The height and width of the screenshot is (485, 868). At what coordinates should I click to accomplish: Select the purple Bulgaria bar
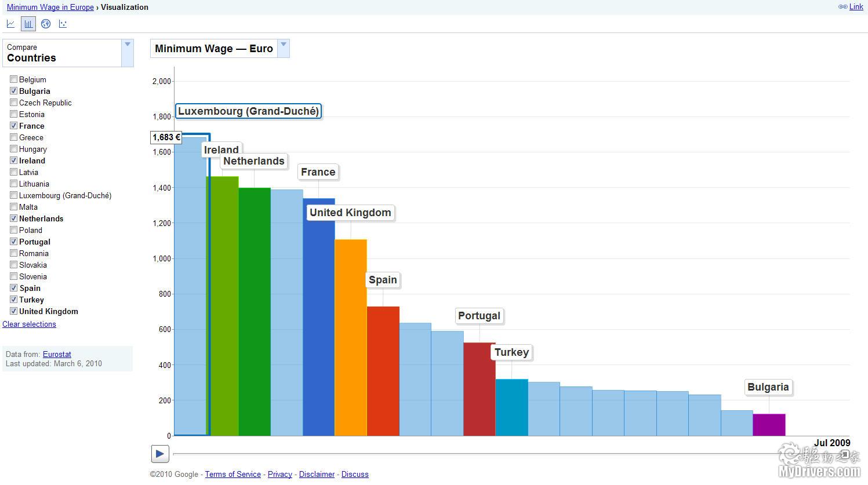[769, 425]
